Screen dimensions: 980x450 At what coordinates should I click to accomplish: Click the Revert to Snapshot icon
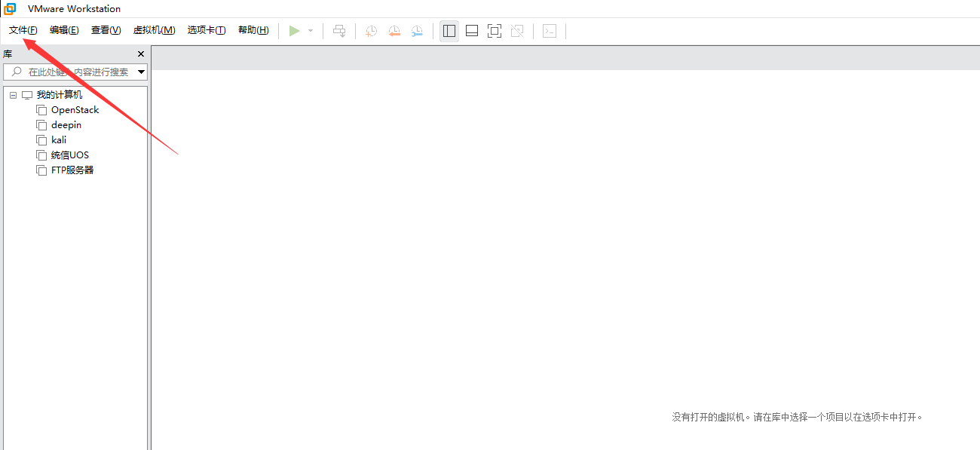394,31
